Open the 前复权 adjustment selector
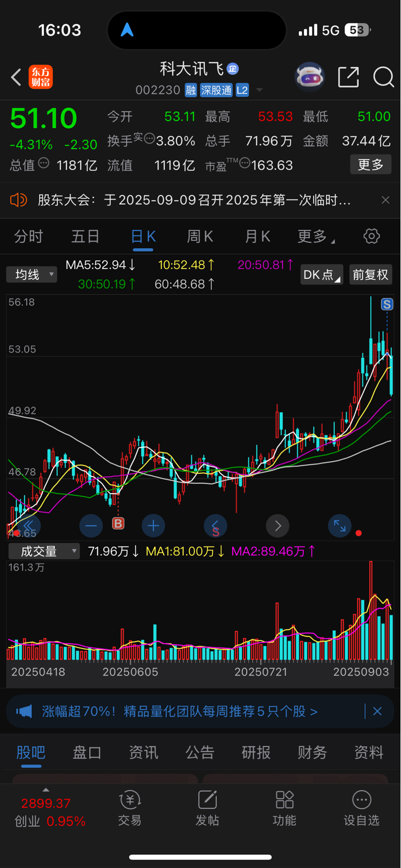Image resolution: width=401 pixels, height=868 pixels. pos(370,275)
